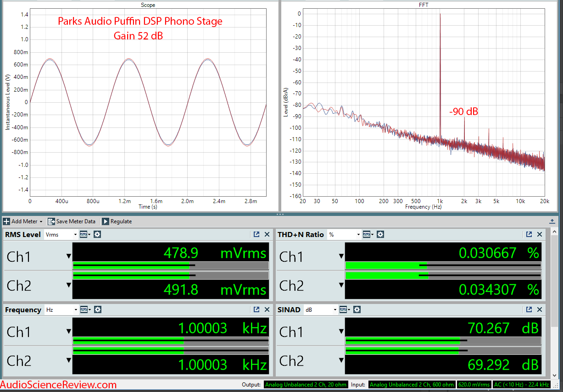Image resolution: width=563 pixels, height=392 pixels.
Task: Click the Time (s) axis label on Scope
Action: [148, 207]
